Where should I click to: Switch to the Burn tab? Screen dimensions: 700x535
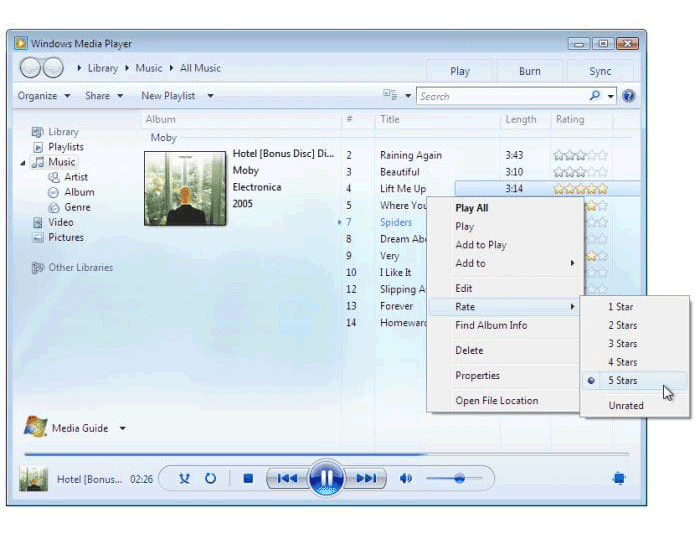(x=529, y=71)
